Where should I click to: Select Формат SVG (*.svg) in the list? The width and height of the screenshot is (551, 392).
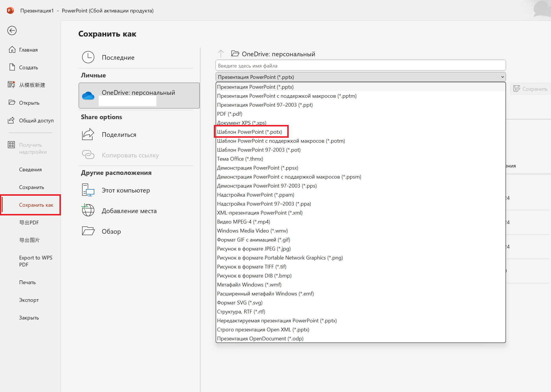coord(240,302)
